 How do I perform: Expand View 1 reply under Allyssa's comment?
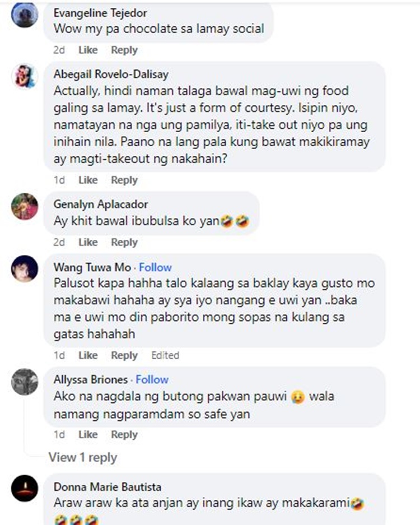pos(83,457)
